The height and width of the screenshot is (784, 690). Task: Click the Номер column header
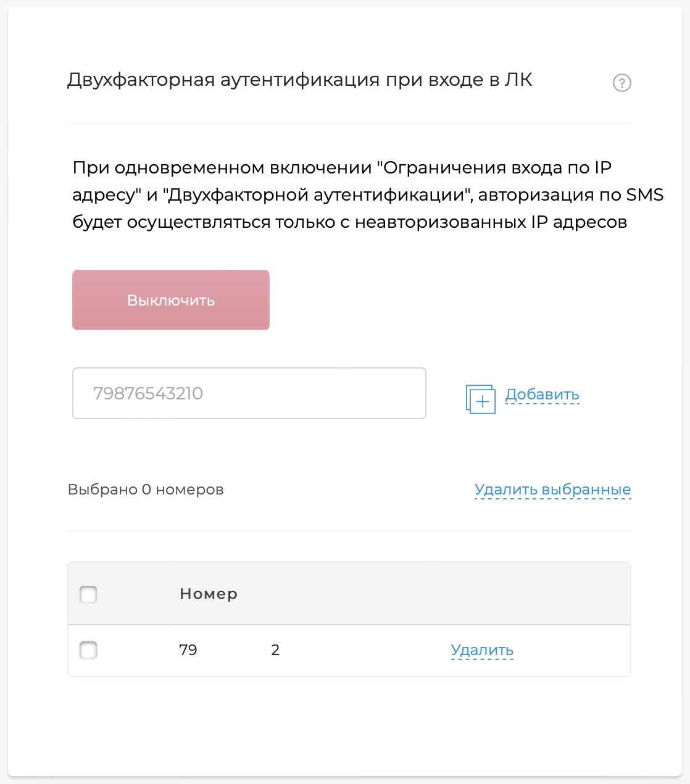pos(209,594)
